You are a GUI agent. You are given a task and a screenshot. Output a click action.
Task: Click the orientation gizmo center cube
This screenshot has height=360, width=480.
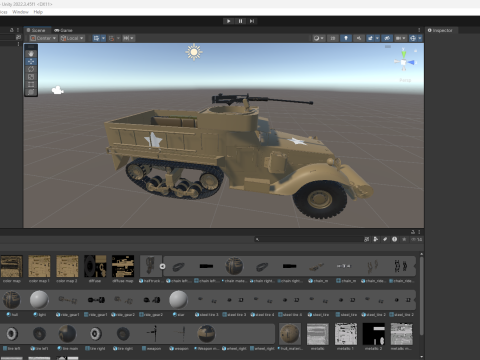(x=403, y=62)
